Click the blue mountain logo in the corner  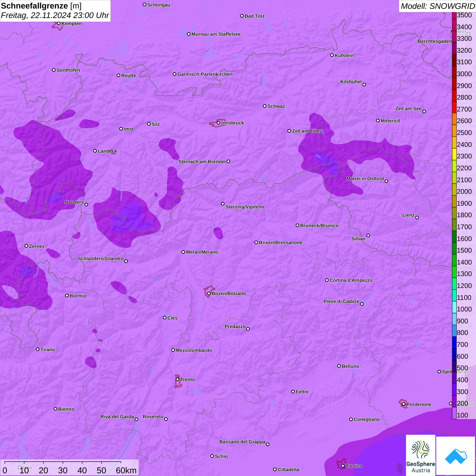point(456,456)
